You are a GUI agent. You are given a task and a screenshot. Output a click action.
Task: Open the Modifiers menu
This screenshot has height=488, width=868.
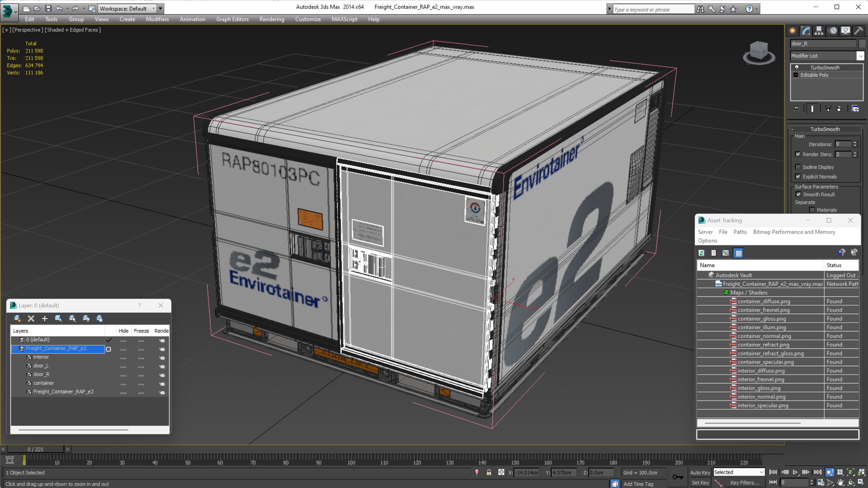157,19
